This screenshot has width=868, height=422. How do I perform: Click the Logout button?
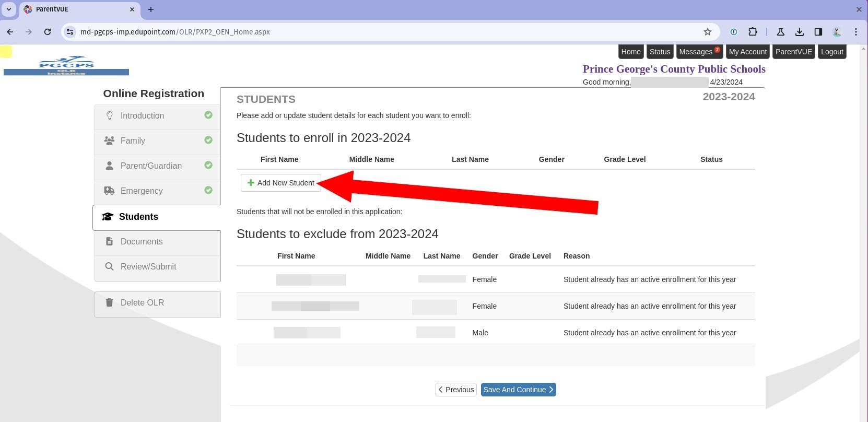[831, 52]
